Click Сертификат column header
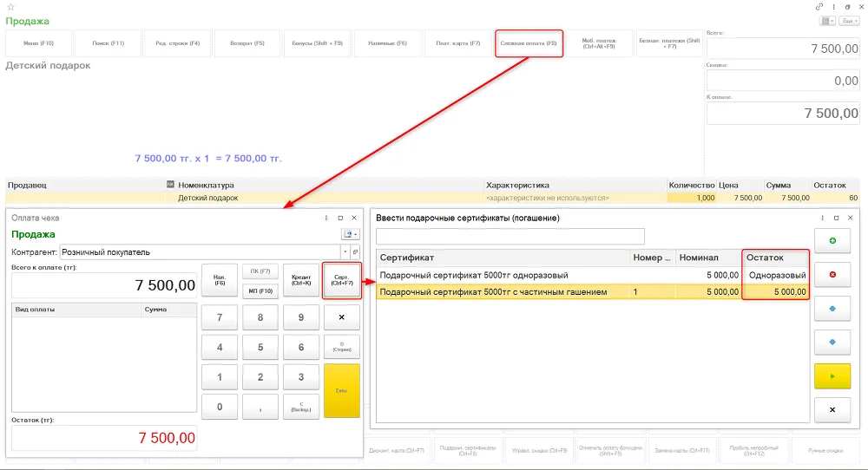 point(503,258)
